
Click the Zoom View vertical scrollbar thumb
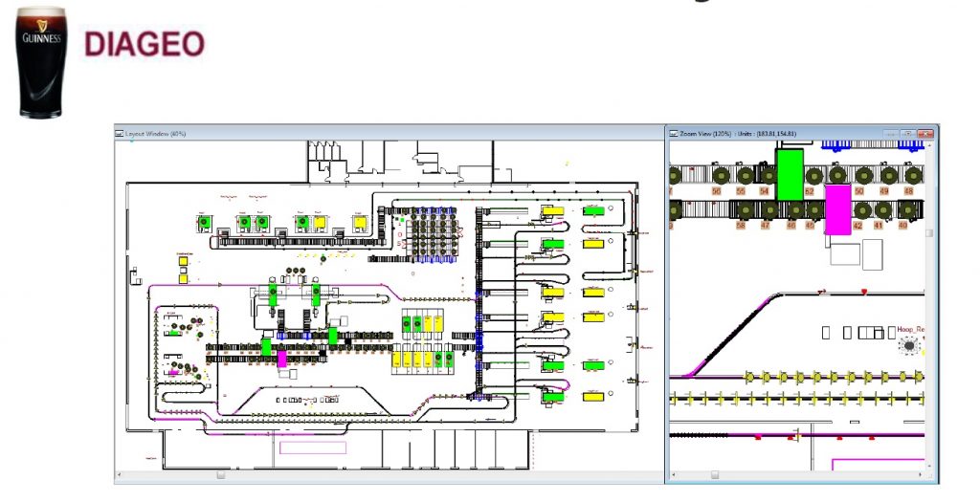coord(930,232)
